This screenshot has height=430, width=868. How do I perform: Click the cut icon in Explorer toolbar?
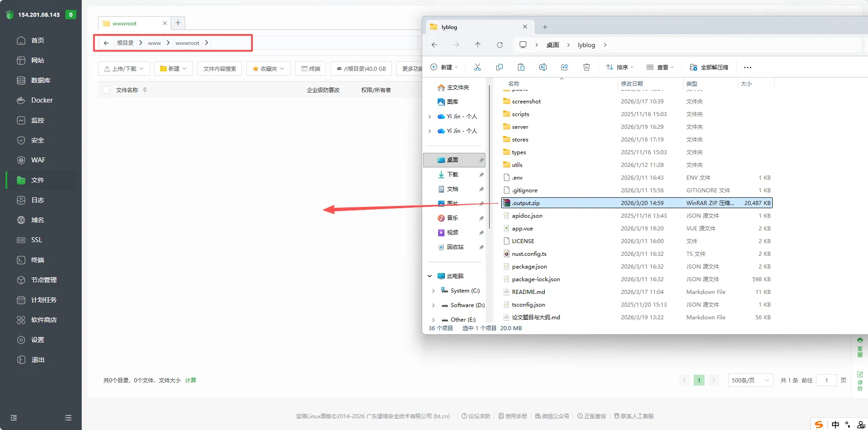pos(477,67)
